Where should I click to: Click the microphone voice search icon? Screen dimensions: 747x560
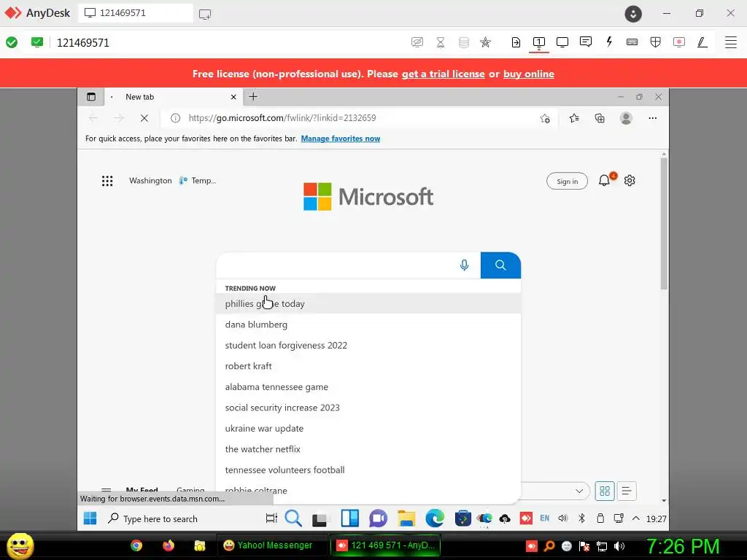tap(464, 265)
